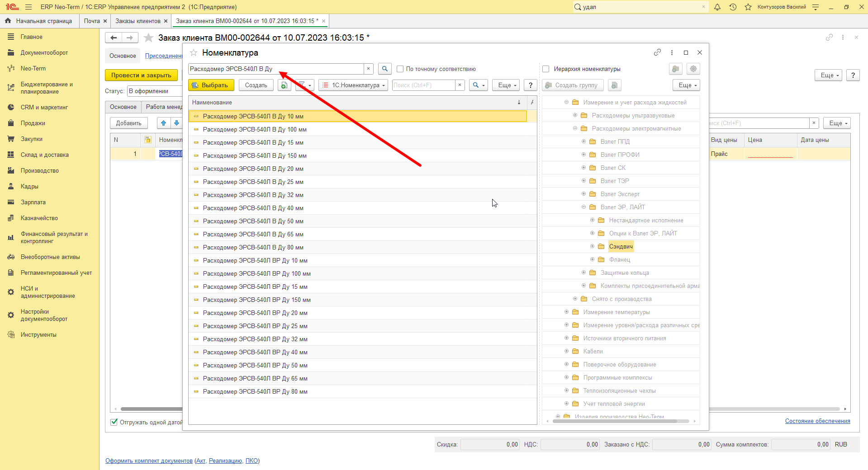Focus the Поиск (Ctrl+F) field in the dialog
868x470 pixels.
pos(423,85)
